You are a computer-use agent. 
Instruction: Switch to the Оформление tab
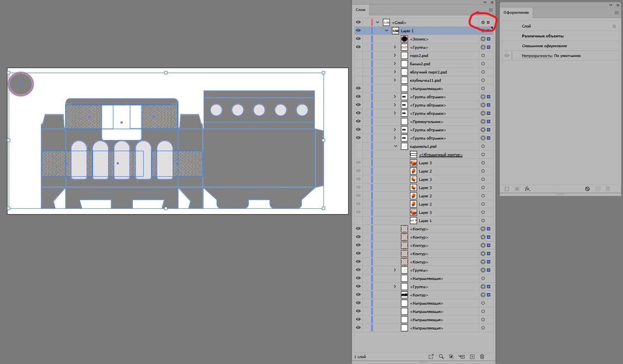point(516,12)
